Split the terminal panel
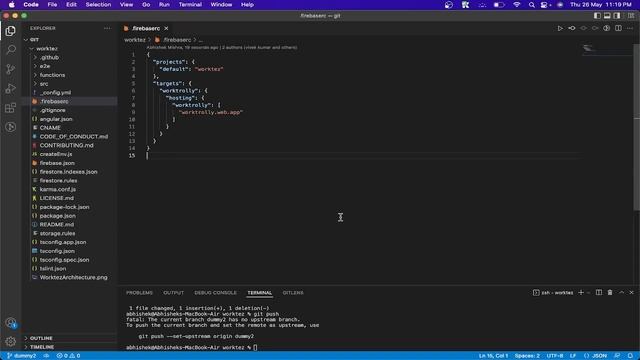 point(599,293)
